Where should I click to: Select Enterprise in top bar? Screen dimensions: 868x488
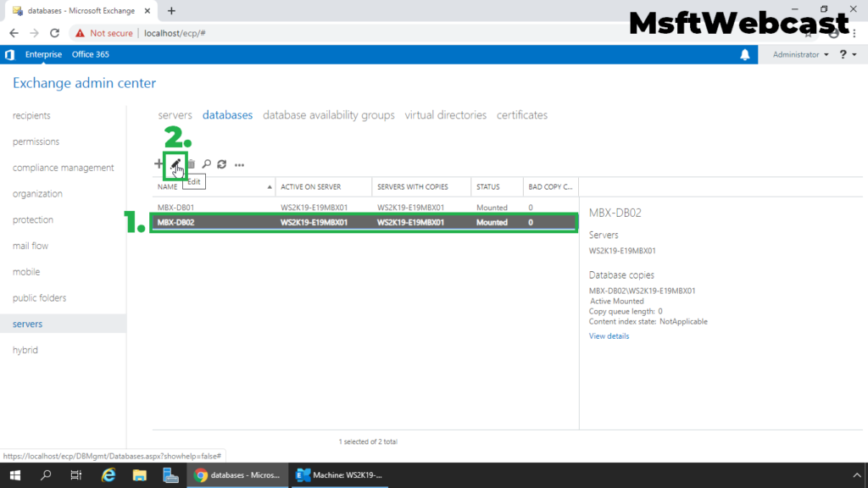43,54
